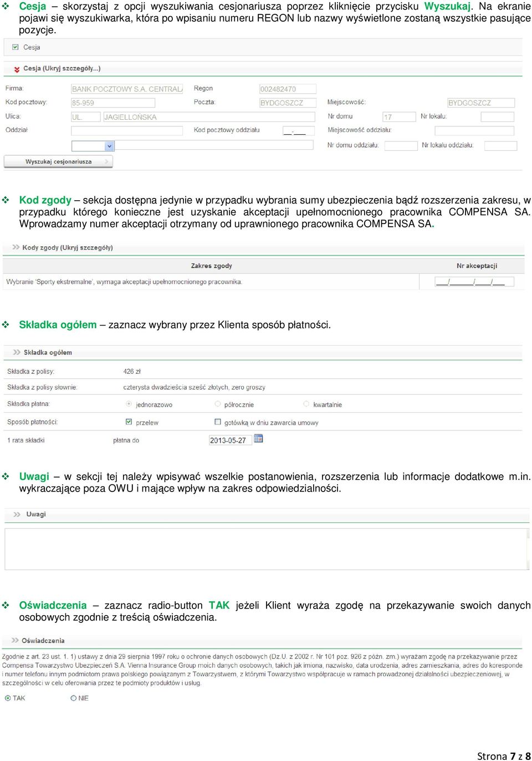Screen dimensions: 532x761
Task: Click the 'Nr akceptacji' column header
Action: [x=477, y=266]
